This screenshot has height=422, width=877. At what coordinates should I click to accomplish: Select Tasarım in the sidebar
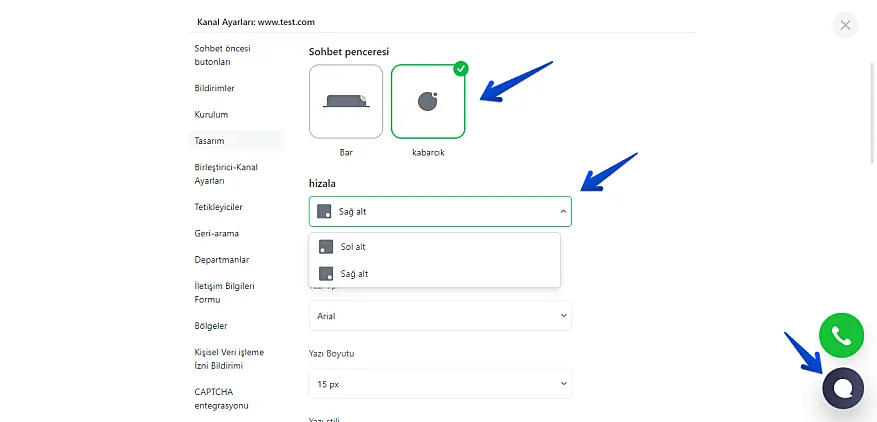point(209,141)
